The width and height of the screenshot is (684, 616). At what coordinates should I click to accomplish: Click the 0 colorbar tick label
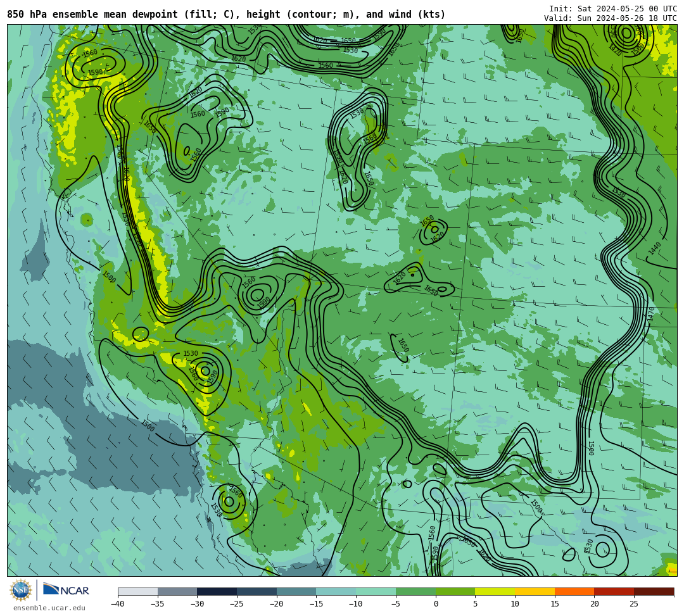pyautogui.click(x=436, y=604)
